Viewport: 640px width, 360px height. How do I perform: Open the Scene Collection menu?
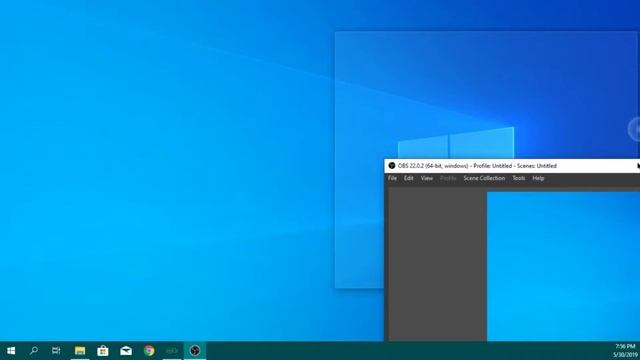pos(484,178)
